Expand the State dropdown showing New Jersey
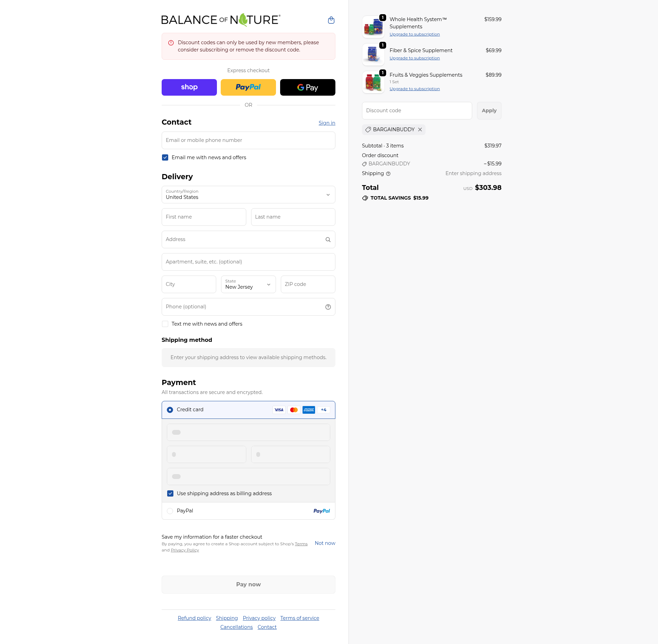Screen dimensions: 658x644 click(x=248, y=285)
